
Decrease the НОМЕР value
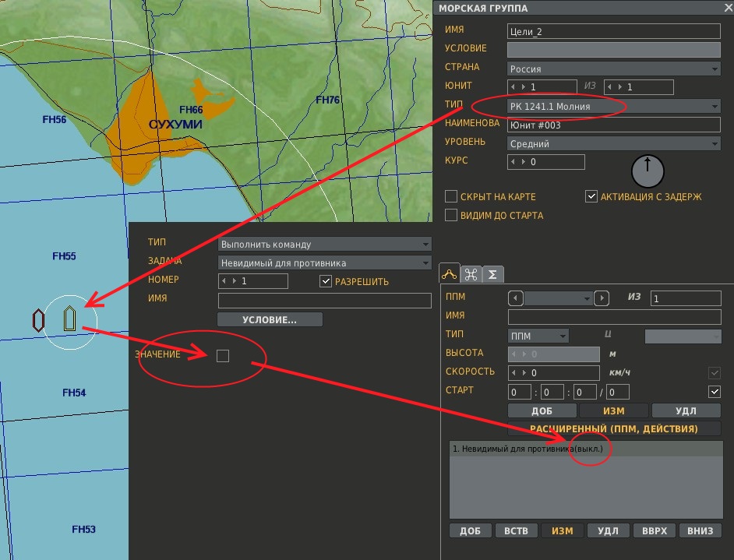[x=224, y=281]
